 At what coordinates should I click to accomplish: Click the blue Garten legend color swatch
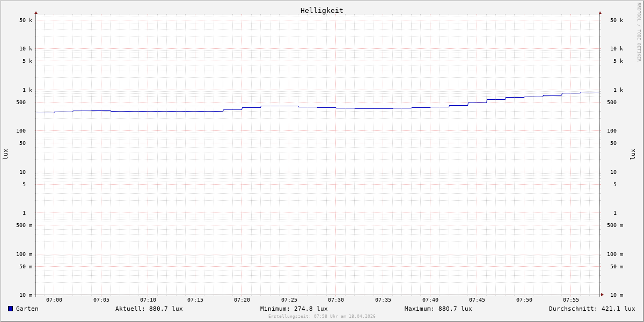(10, 309)
